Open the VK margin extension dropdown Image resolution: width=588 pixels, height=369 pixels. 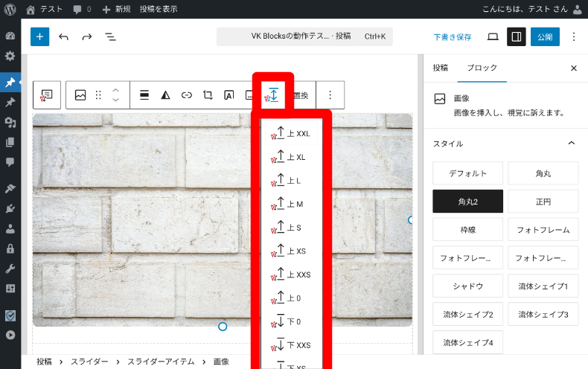coord(272,95)
